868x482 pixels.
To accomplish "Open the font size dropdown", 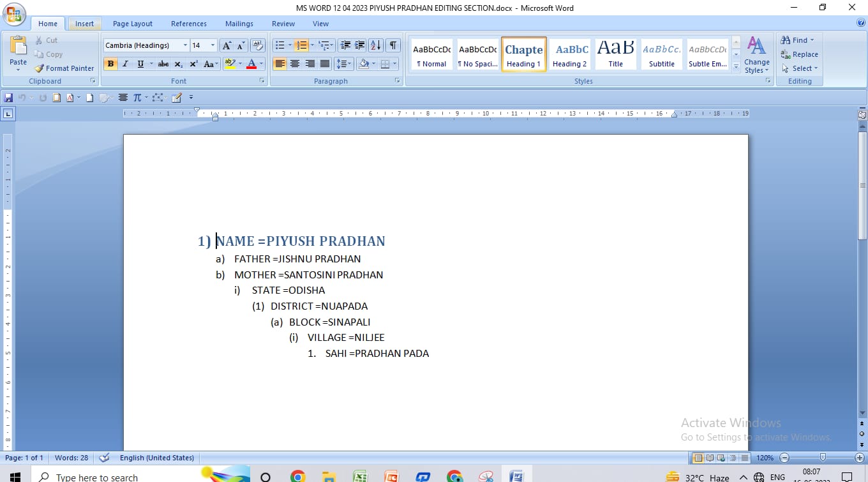I will point(213,45).
